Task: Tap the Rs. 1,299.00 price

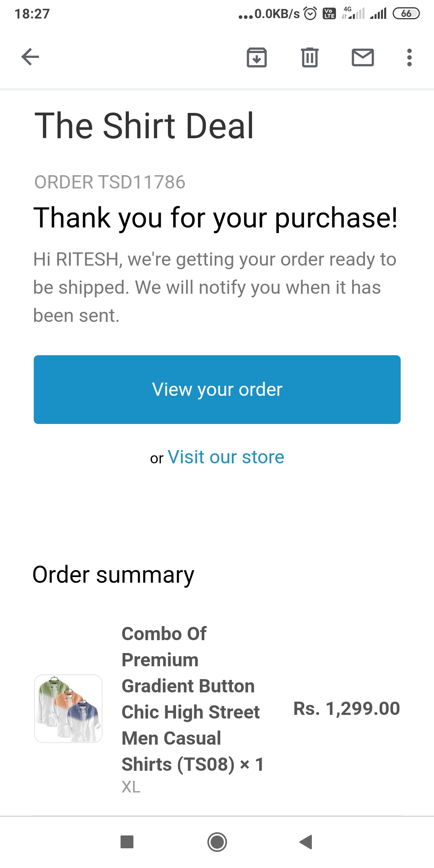Action: pos(346,708)
